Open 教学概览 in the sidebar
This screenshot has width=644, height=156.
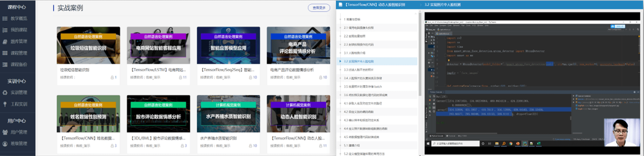pos(18,18)
